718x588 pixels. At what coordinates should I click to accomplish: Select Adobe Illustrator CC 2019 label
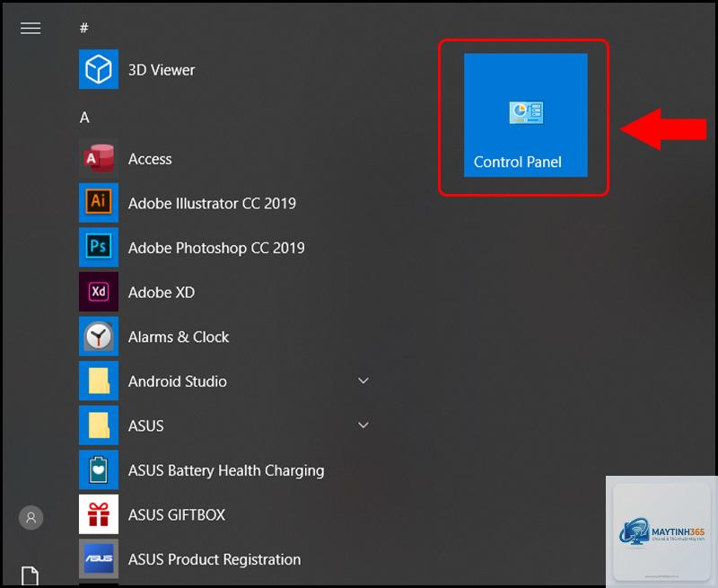click(212, 203)
